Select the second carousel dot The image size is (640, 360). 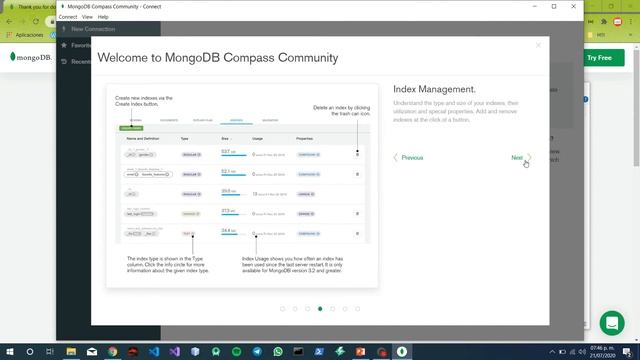tap(295, 309)
